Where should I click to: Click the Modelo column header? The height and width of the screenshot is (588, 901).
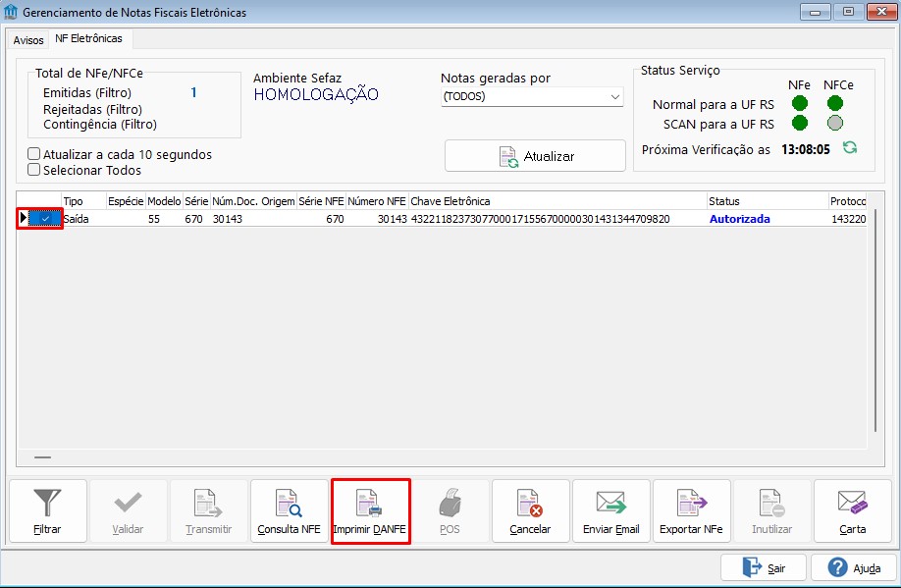point(164,201)
